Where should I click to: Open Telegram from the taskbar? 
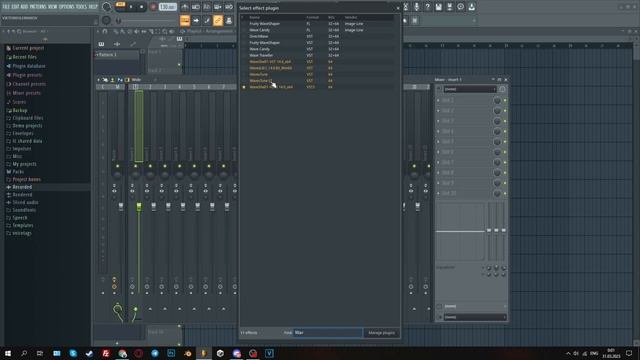point(155,353)
